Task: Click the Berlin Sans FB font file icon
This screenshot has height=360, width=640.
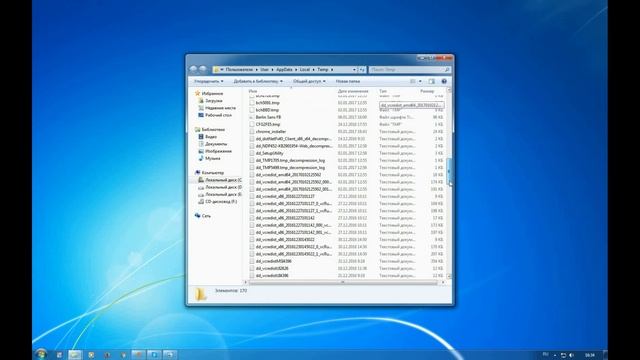Action: [x=252, y=117]
